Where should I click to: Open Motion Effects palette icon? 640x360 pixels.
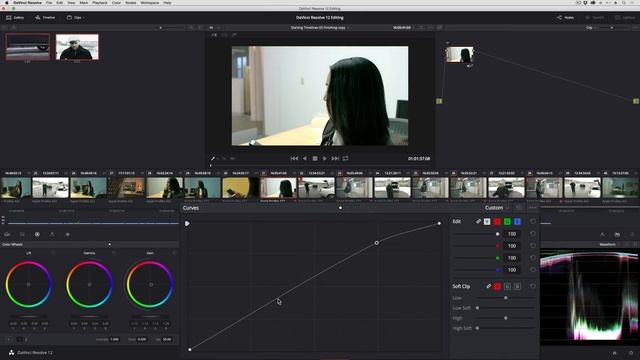(67, 235)
